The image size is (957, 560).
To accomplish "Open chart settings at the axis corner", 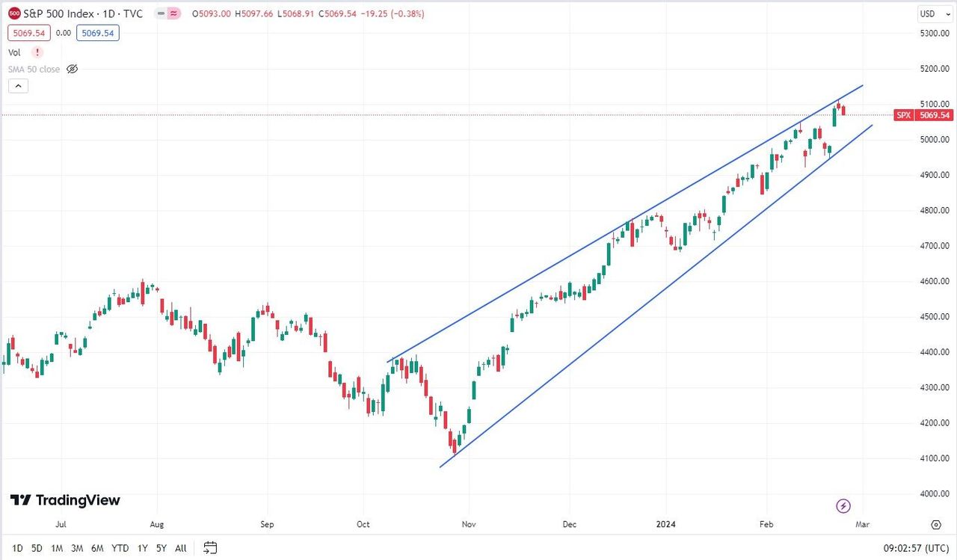I will click(936, 526).
